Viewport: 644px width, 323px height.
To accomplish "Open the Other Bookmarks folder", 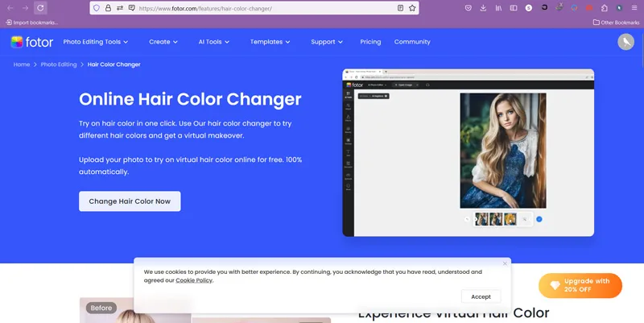I will click(616, 23).
